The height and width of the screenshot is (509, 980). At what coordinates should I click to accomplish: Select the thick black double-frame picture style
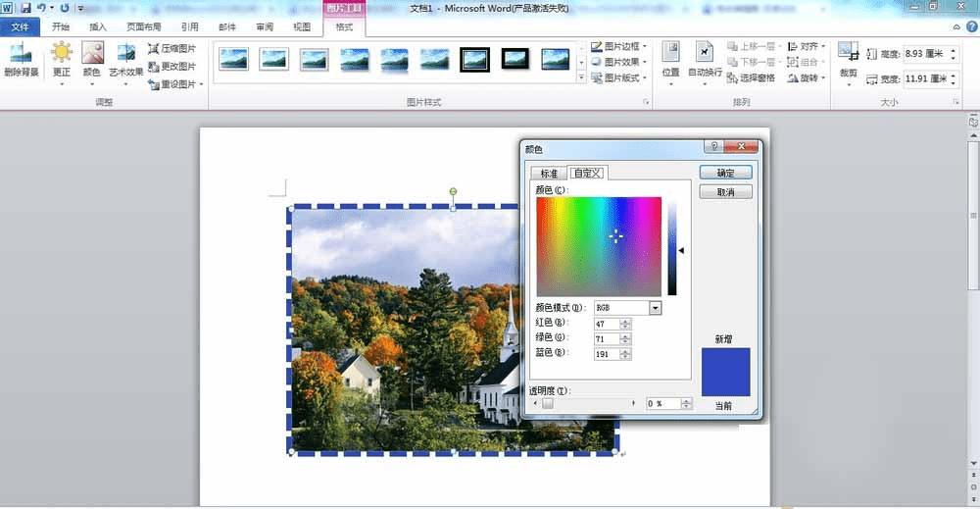[x=474, y=60]
